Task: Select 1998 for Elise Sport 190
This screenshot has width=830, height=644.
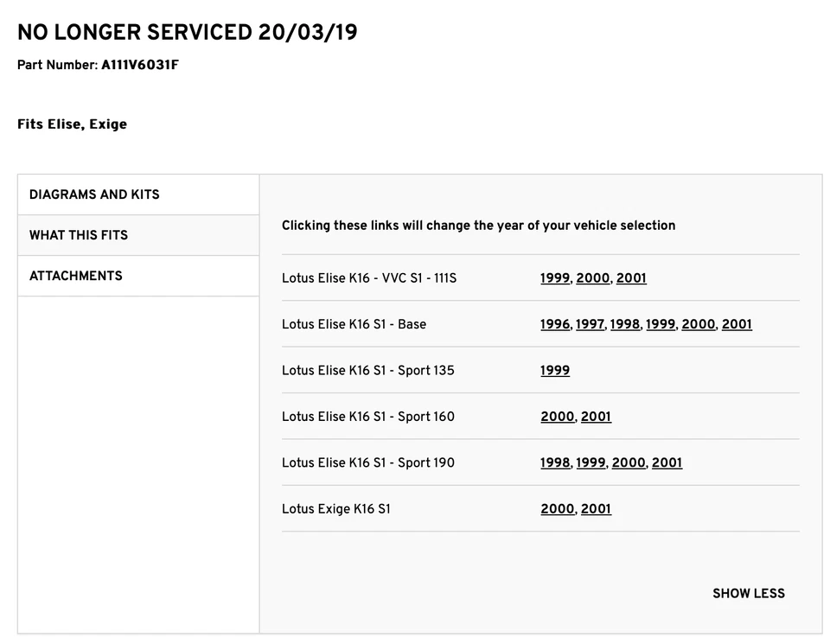Action: [555, 462]
